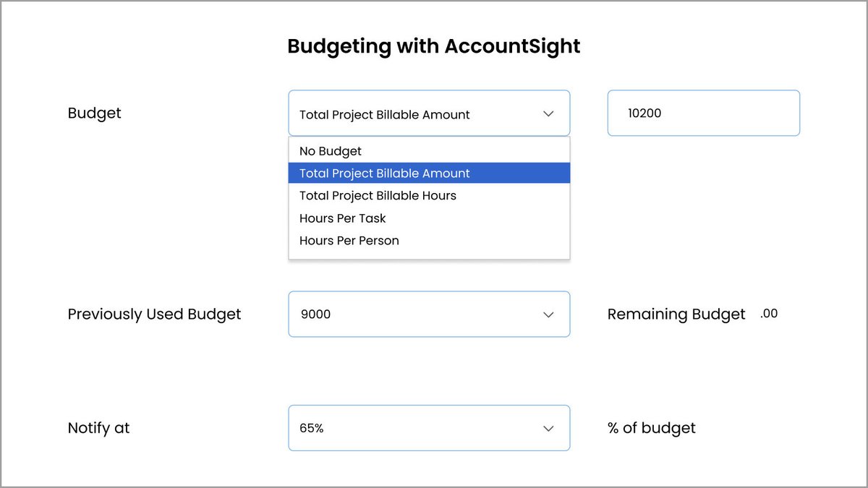Open the Previously Used Budget chevron arrow
This screenshot has width=868, height=488.
(548, 314)
